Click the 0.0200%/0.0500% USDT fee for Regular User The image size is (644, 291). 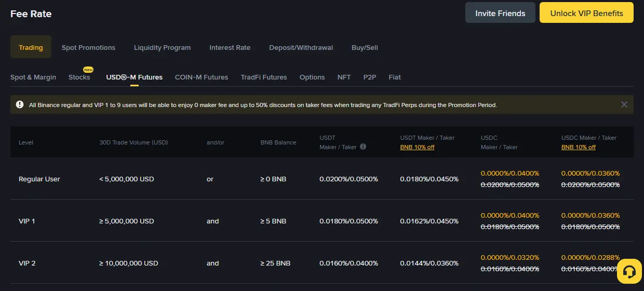point(349,179)
